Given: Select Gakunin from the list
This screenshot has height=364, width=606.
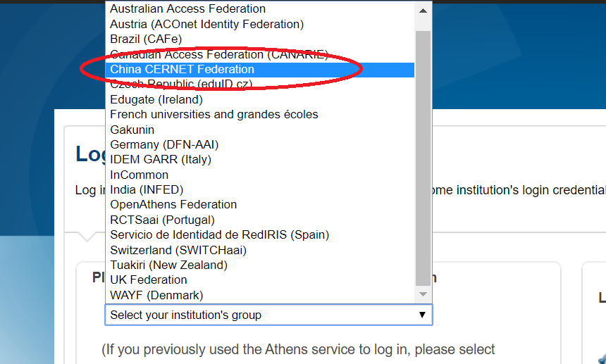Looking at the screenshot, I should click(132, 130).
